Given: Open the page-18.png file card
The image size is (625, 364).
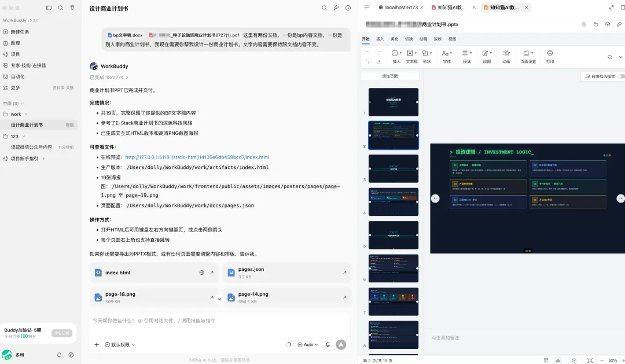Looking at the screenshot, I should [x=154, y=297].
